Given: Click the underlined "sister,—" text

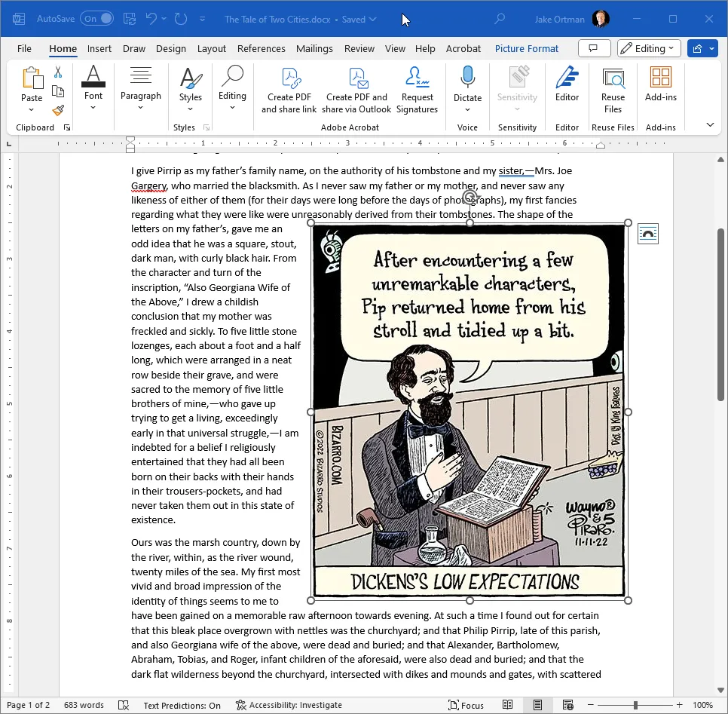Looking at the screenshot, I should coord(516,171).
